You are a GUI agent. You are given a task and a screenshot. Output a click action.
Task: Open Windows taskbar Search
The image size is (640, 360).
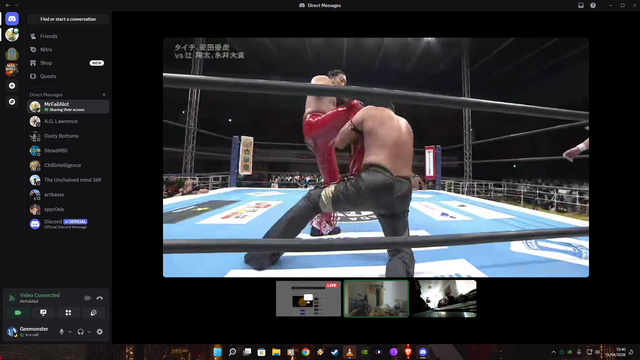pos(232,352)
